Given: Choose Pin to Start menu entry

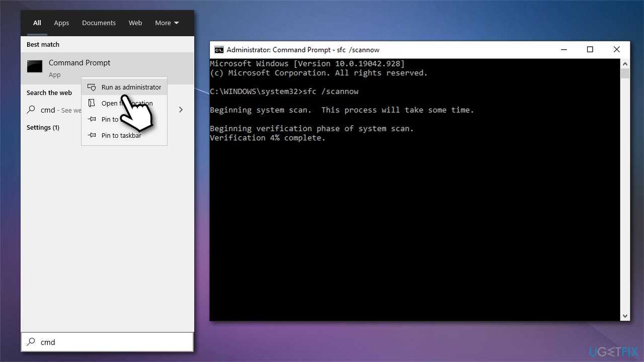Looking at the screenshot, I should coord(124,119).
